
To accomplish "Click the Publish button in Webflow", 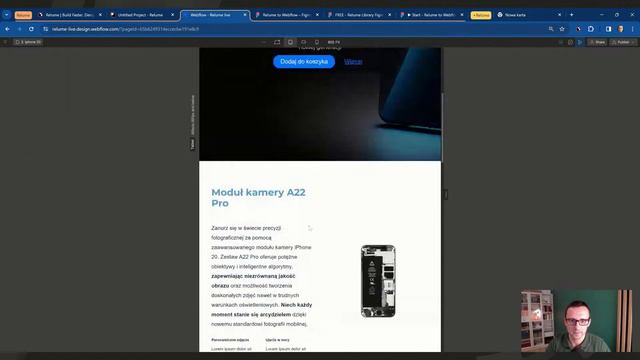I will pyautogui.click(x=623, y=42).
